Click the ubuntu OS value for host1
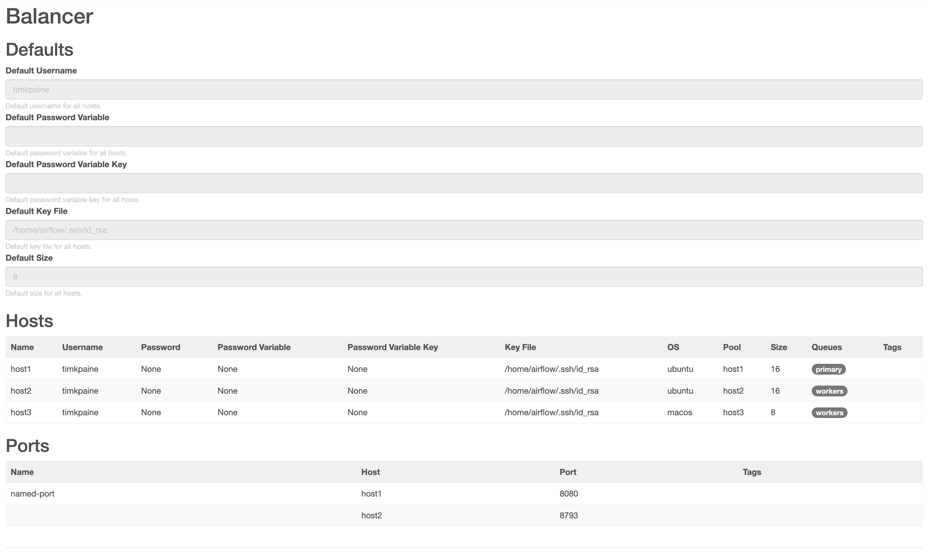Viewport: 928px width, 560px height. pyautogui.click(x=680, y=369)
